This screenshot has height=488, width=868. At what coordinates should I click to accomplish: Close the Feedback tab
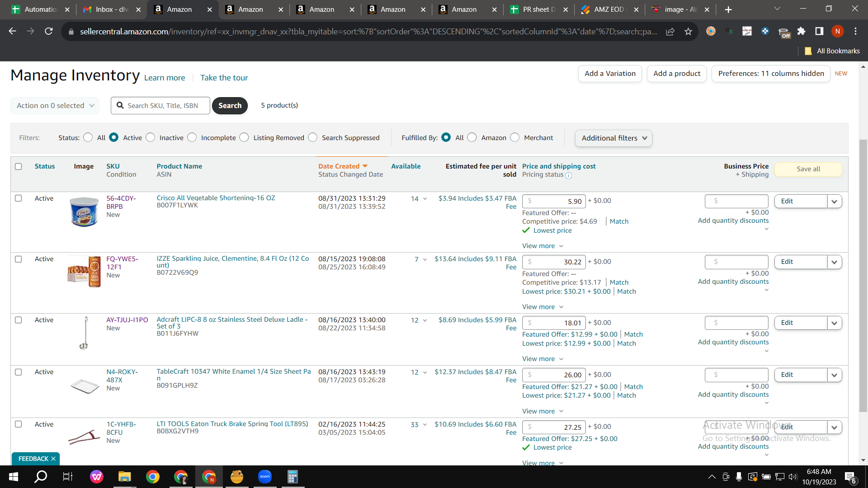pos(53,459)
